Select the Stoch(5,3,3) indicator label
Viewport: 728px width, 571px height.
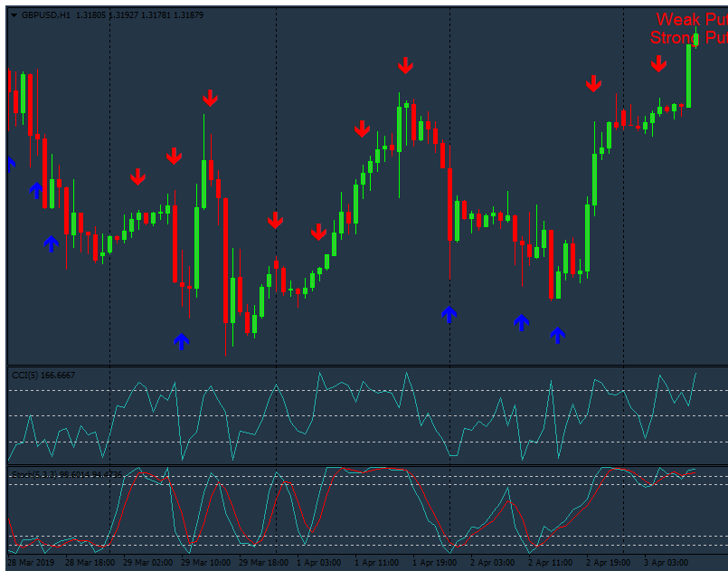coord(65,474)
